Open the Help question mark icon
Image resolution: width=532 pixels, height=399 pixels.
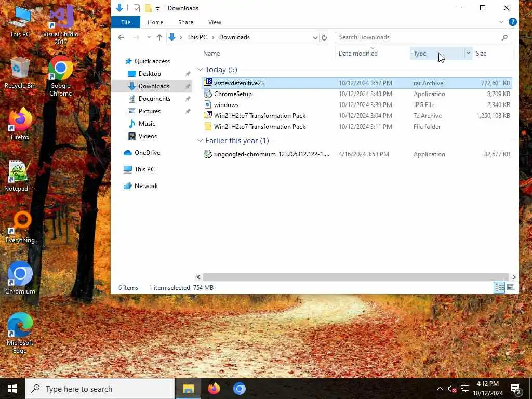coord(512,22)
